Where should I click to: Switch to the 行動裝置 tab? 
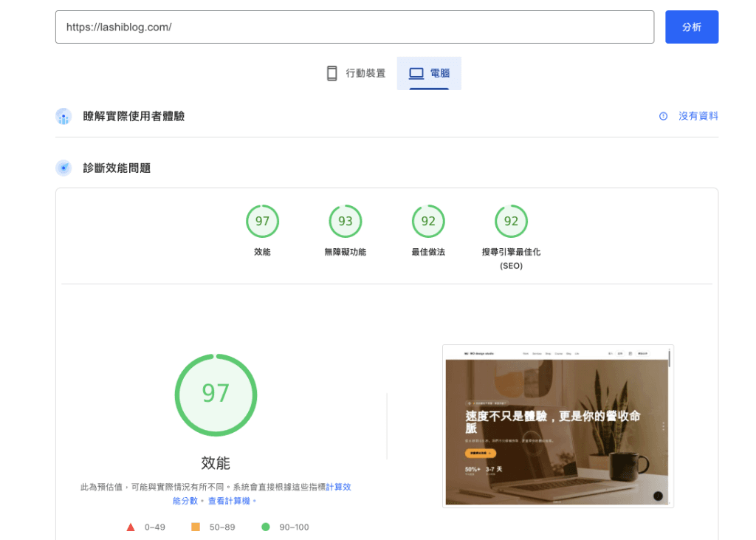click(355, 72)
